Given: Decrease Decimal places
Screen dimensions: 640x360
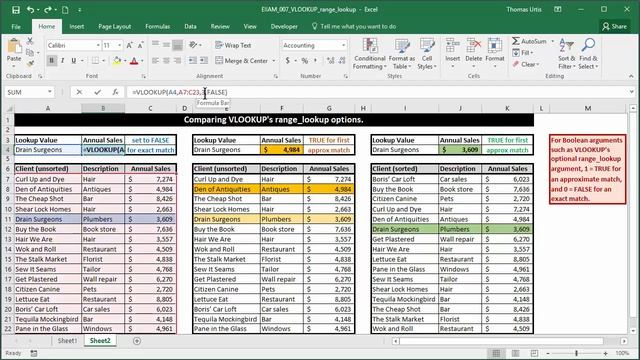Looking at the screenshot, I should point(342,60).
